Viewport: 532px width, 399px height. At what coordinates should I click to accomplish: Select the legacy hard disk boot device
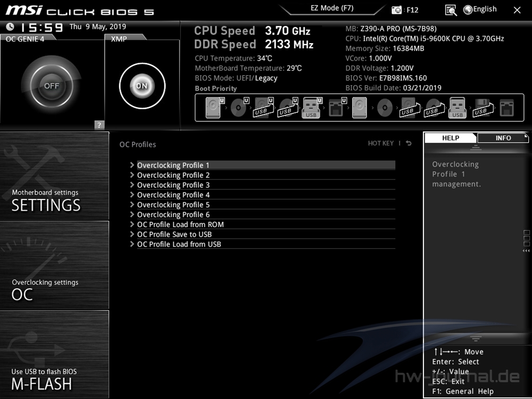point(360,107)
